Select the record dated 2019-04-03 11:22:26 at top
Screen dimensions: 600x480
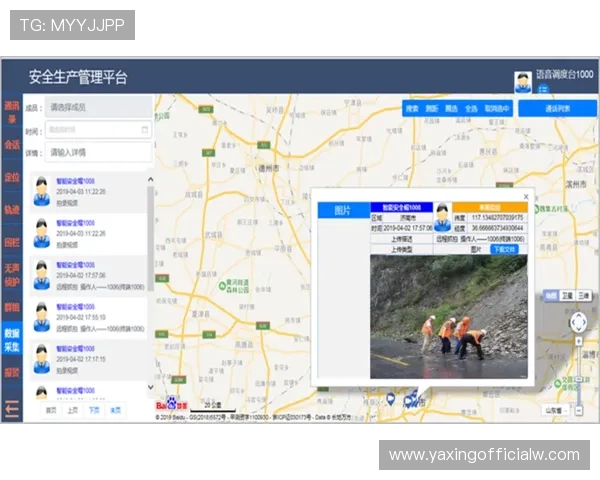click(x=89, y=192)
